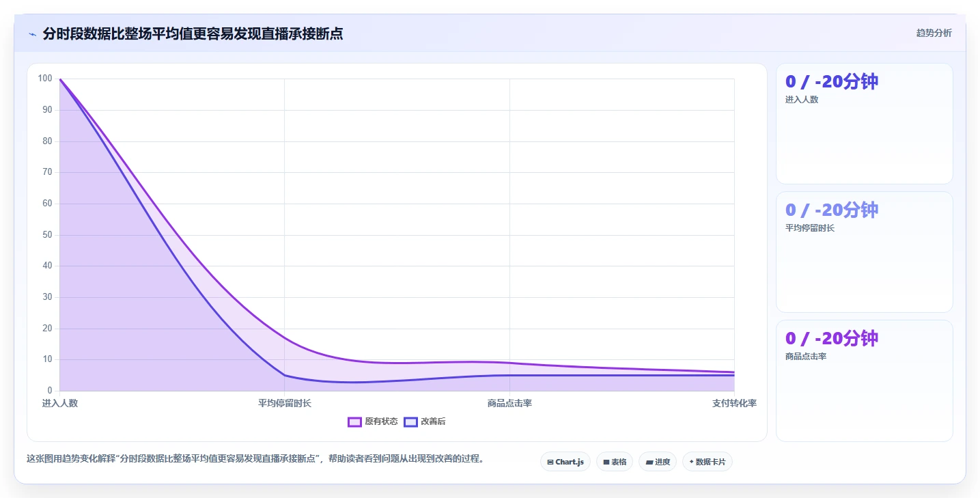This screenshot has height=498, width=980.
Task: Click the 趋势分析 label in header
Action: coord(934,33)
